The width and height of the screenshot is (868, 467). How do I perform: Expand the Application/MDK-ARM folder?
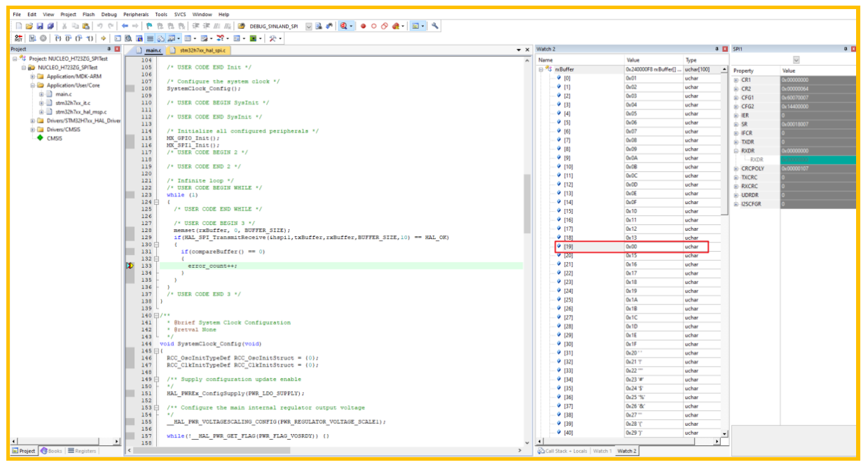tap(32, 76)
